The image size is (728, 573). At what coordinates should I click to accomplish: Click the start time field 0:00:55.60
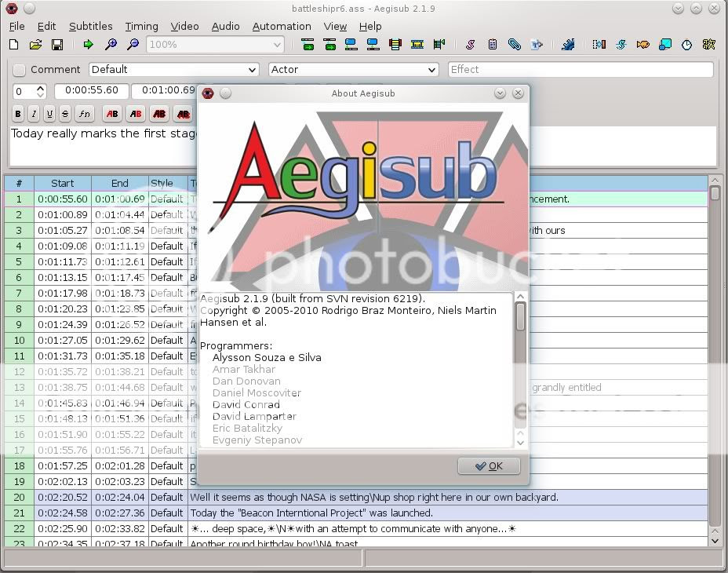tap(92, 90)
